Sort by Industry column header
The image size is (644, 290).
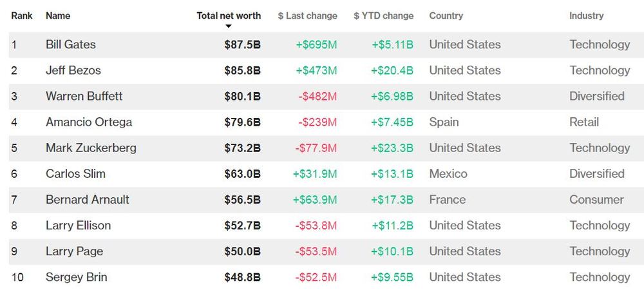click(586, 15)
